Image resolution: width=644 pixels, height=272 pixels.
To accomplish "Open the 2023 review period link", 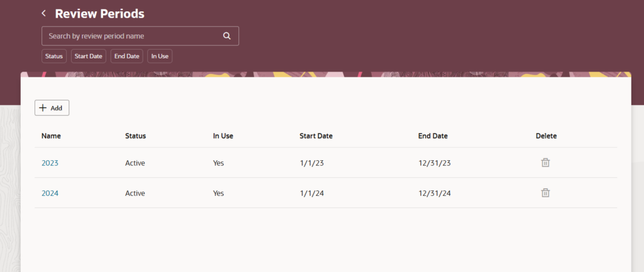I will [x=50, y=163].
